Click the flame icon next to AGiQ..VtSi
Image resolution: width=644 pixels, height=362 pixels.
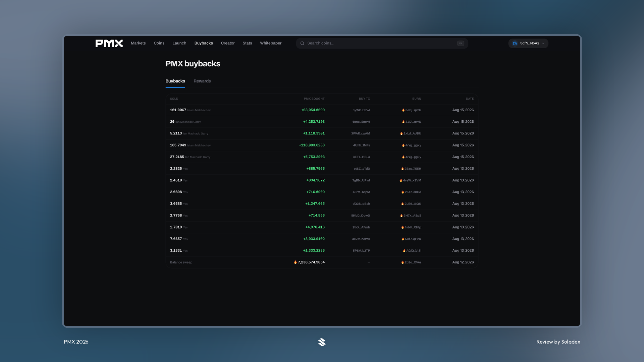click(x=404, y=251)
